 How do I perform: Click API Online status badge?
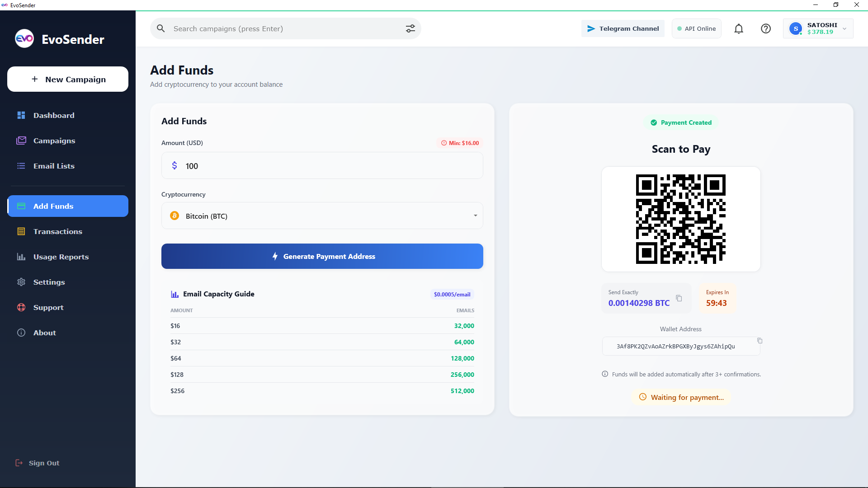696,28
